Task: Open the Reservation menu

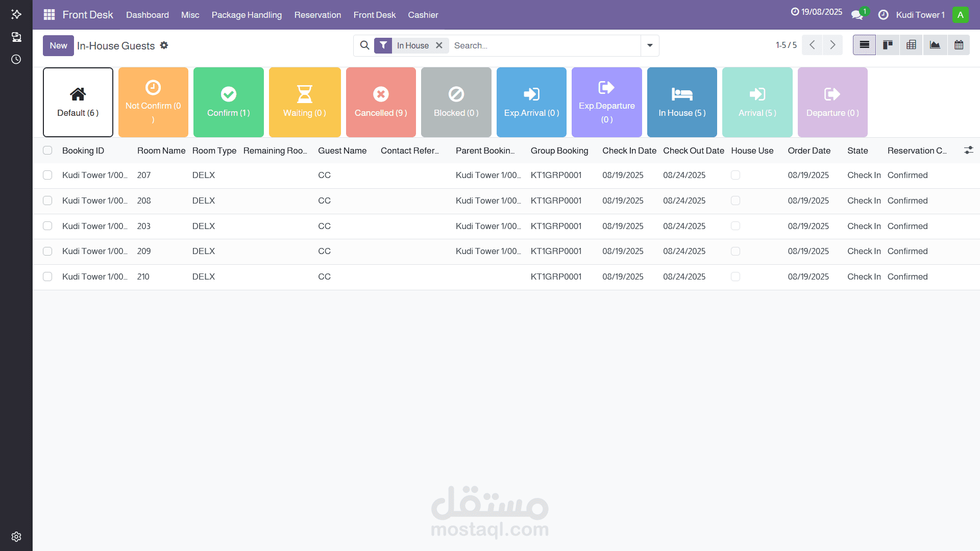Action: (317, 15)
